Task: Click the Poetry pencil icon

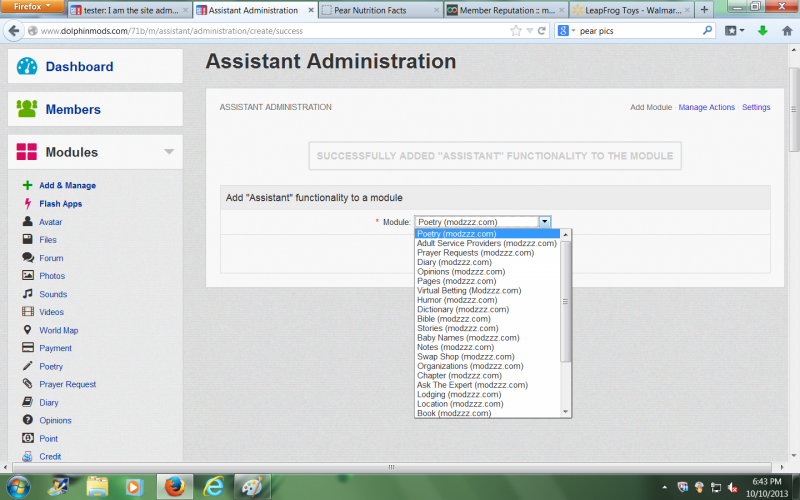Action: pos(28,366)
